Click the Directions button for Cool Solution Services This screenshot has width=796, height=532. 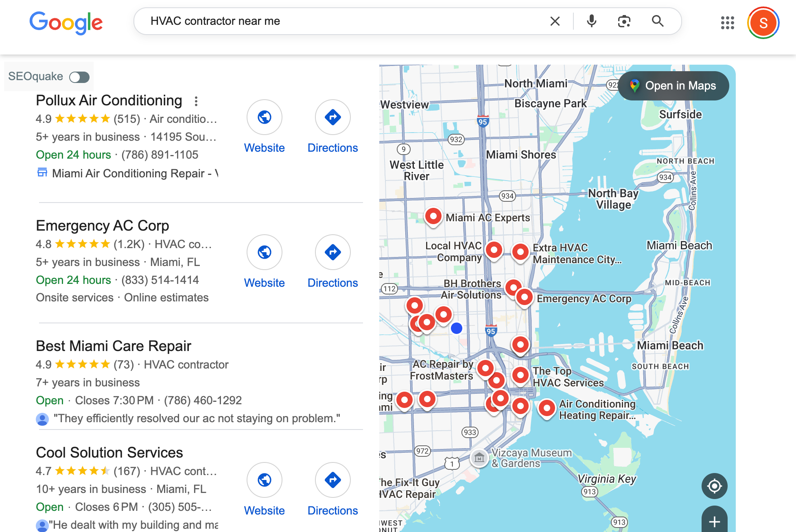point(332,480)
